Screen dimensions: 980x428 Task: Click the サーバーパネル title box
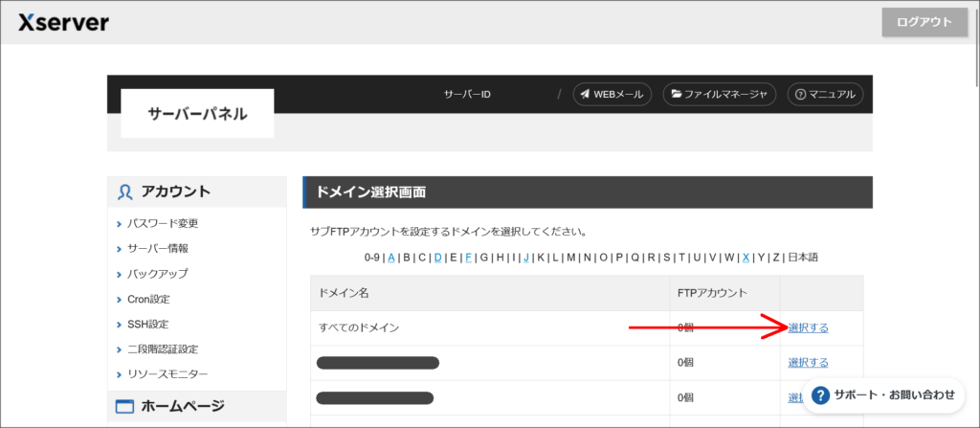pyautogui.click(x=197, y=113)
